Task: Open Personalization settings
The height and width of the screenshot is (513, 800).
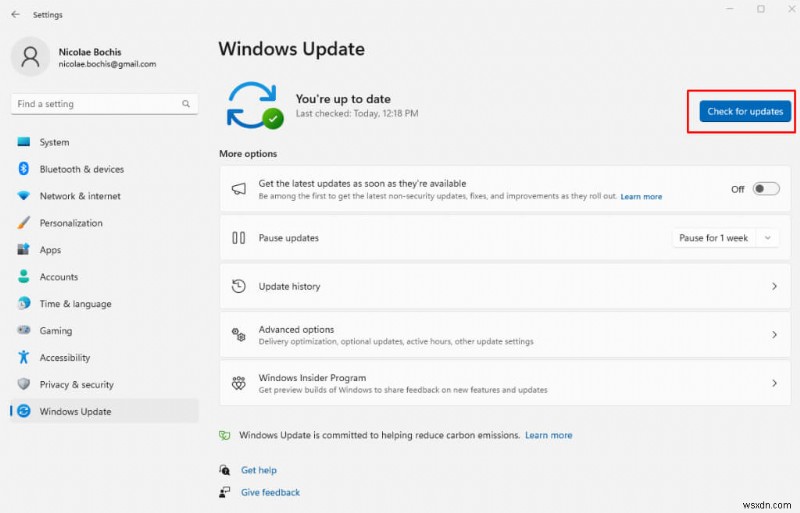Action: pyautogui.click(x=104, y=223)
